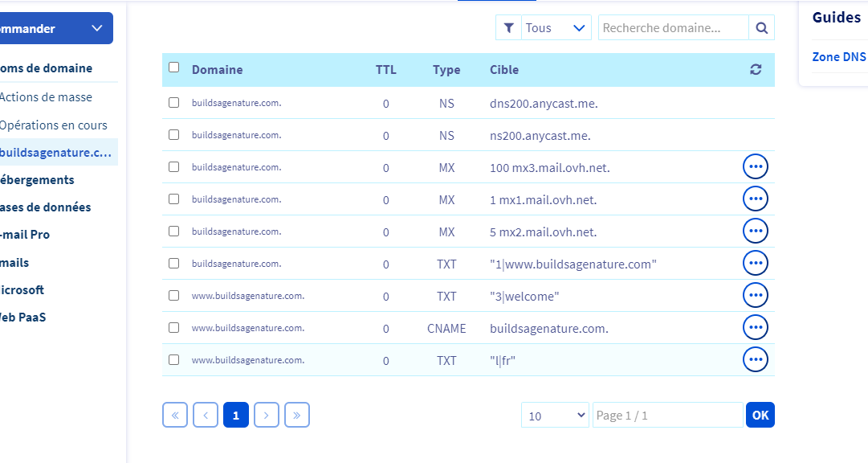Viewport: 868px width, 463px height.
Task: Open actions menu for mx3.mail.ovh.net record
Action: click(755, 166)
